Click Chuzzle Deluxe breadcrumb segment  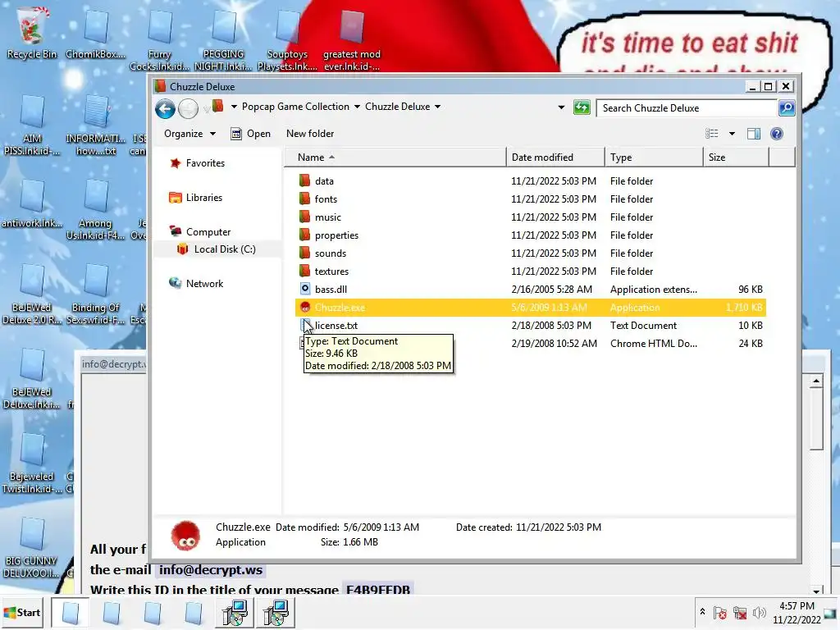coord(398,107)
